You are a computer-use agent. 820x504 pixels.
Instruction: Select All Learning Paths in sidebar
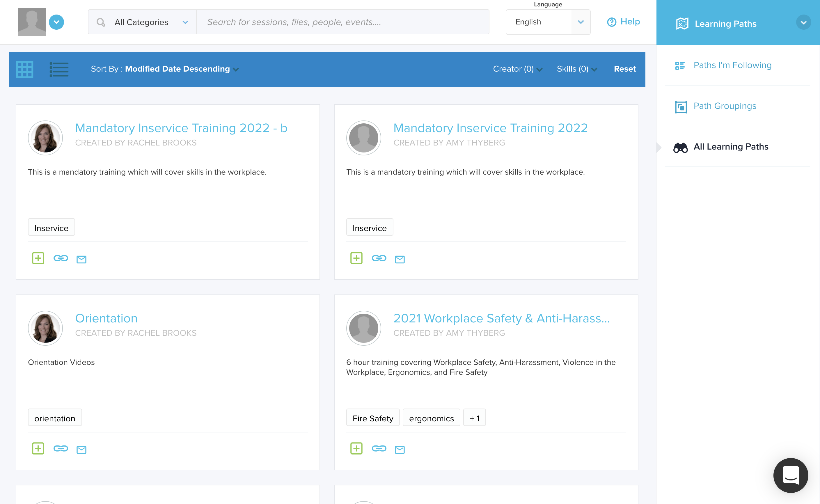[x=731, y=147]
